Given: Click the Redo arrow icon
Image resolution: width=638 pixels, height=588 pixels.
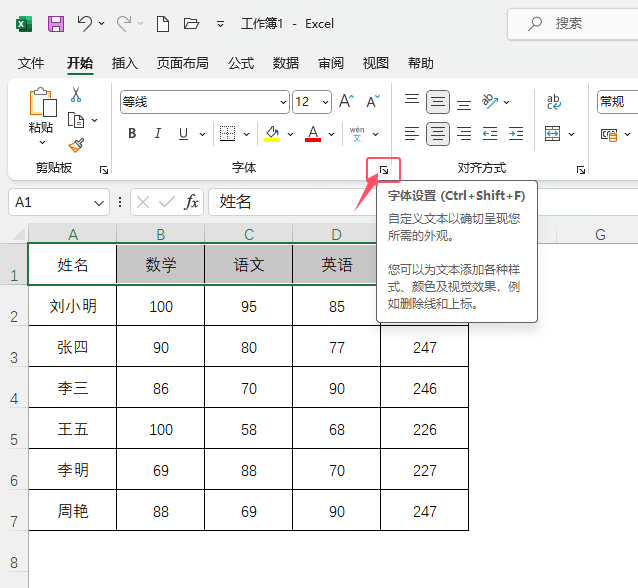Looking at the screenshot, I should click(x=124, y=23).
